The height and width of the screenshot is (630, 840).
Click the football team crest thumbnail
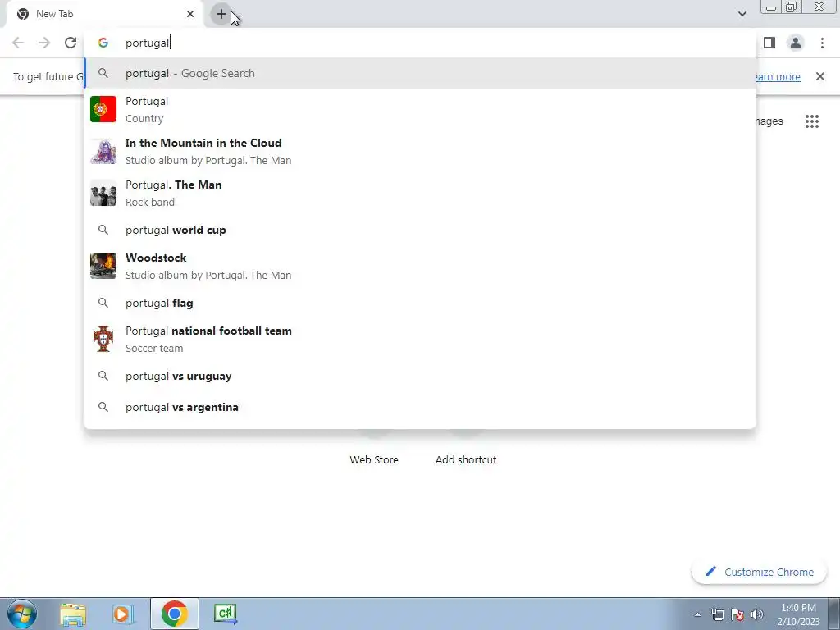pos(103,339)
